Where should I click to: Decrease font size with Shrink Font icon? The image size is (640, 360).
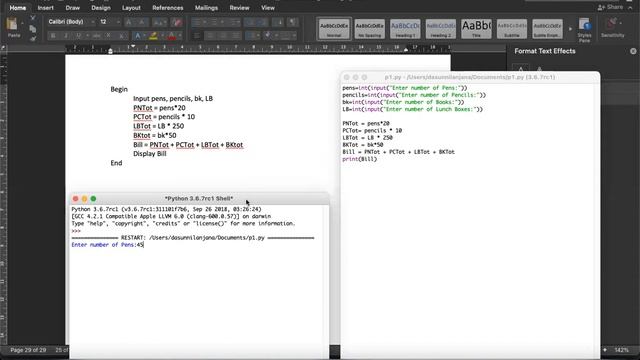(141, 22)
